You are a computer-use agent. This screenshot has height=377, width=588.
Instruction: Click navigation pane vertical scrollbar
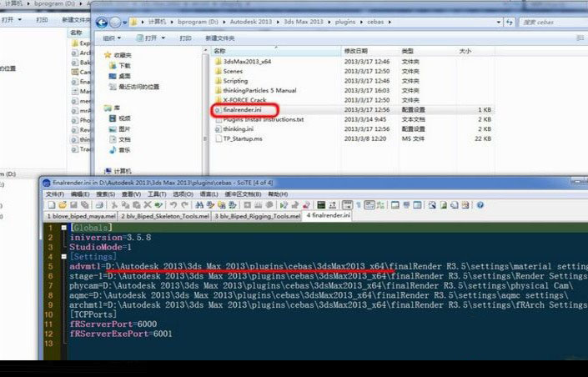click(205, 113)
